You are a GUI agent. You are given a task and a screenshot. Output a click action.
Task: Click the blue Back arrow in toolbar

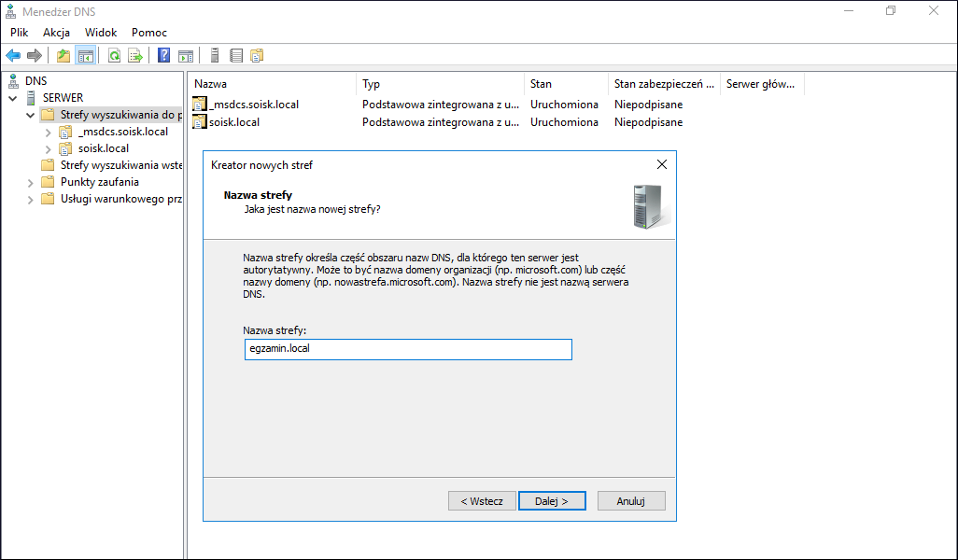pyautogui.click(x=13, y=56)
